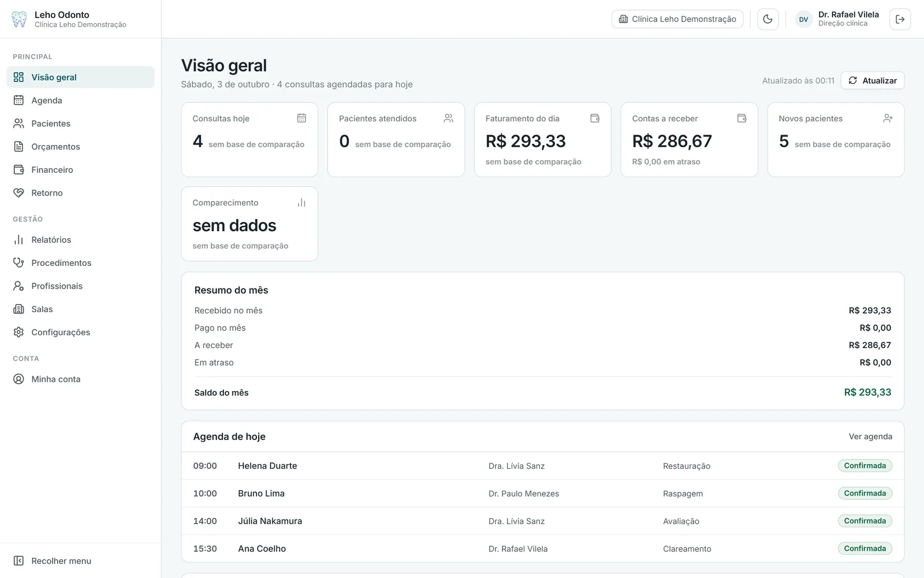Click add-user icon on Novos pacientes card
Screen dimensions: 924x578
pos(888,118)
